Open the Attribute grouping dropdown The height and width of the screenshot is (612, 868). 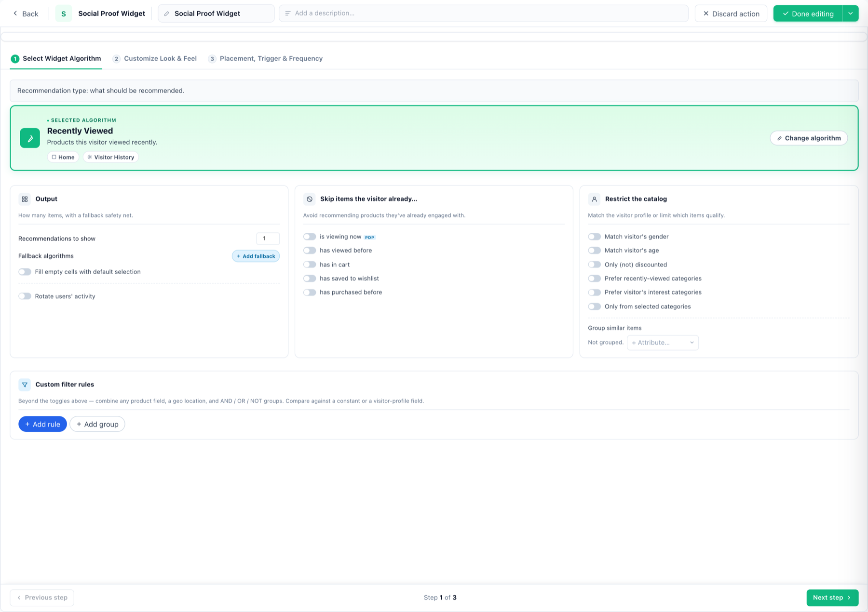pyautogui.click(x=663, y=343)
